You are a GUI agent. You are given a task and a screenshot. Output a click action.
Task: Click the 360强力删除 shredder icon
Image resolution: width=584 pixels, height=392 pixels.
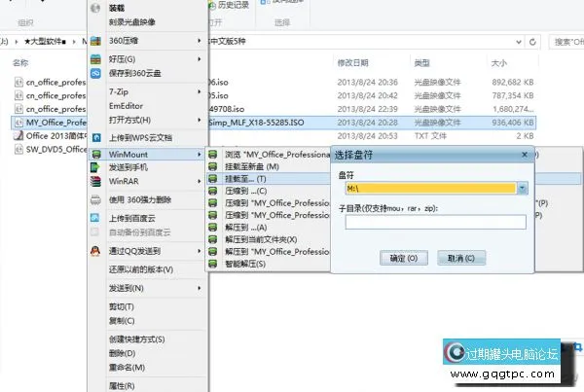tap(95, 200)
